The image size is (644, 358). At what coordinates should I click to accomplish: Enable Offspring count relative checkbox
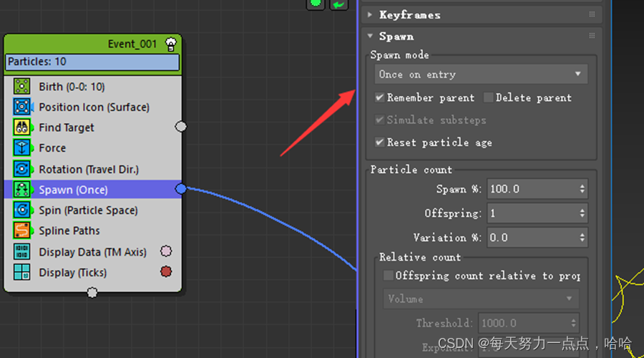click(x=388, y=276)
